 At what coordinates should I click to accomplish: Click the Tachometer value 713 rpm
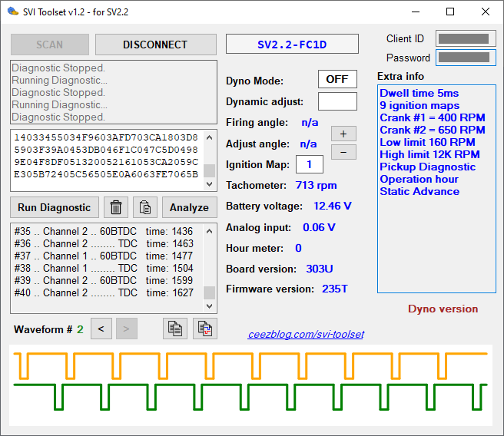(316, 185)
